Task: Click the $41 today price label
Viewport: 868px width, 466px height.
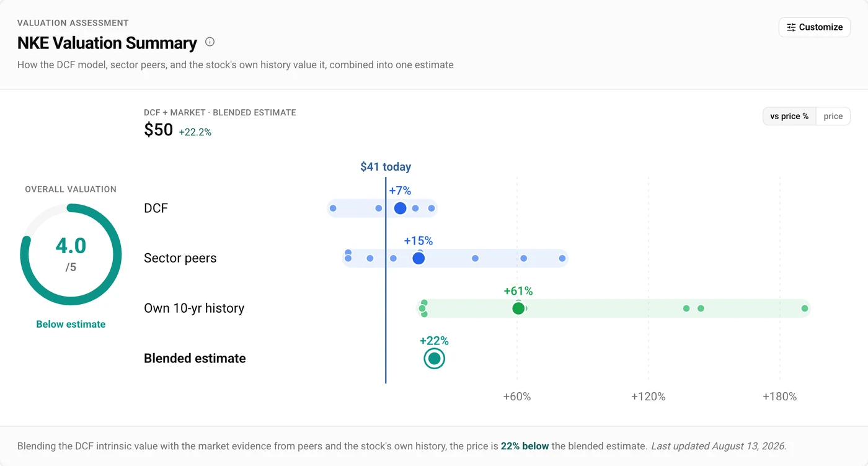Action: pos(386,167)
